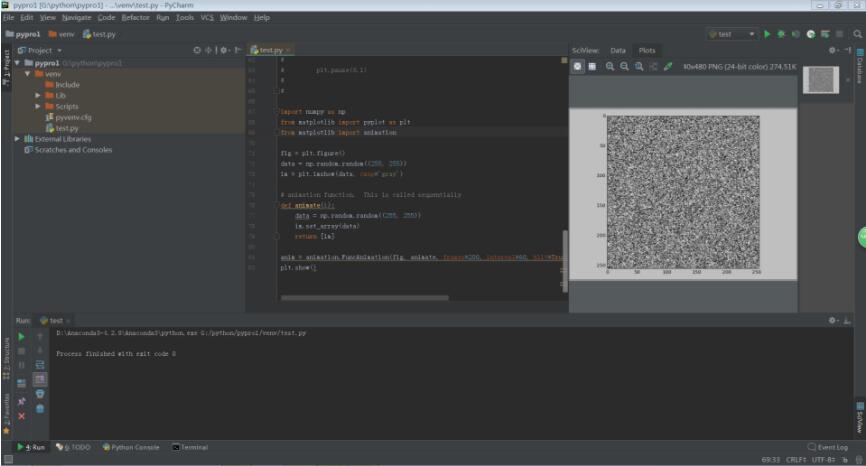Toggle tool window bars via bottom-left icon

click(x=8, y=459)
